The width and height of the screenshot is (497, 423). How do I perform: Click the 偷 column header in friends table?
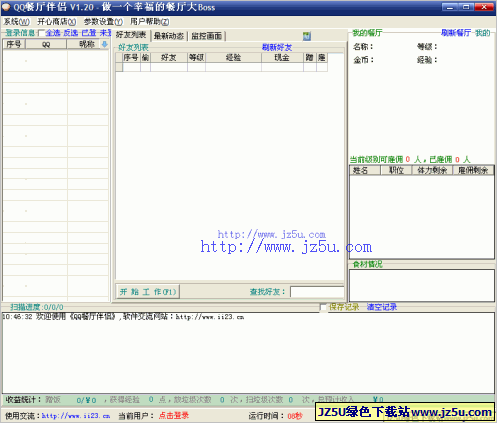tap(145, 58)
